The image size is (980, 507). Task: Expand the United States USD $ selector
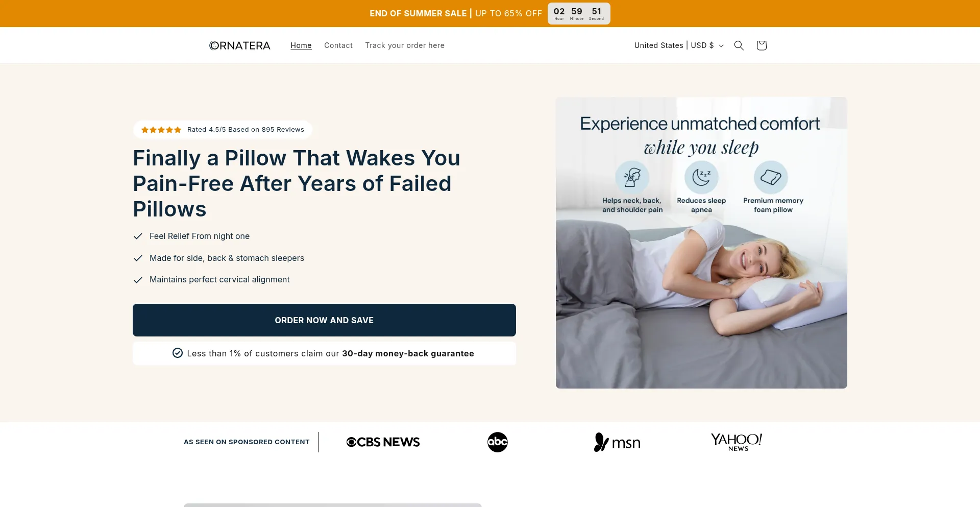click(679, 45)
